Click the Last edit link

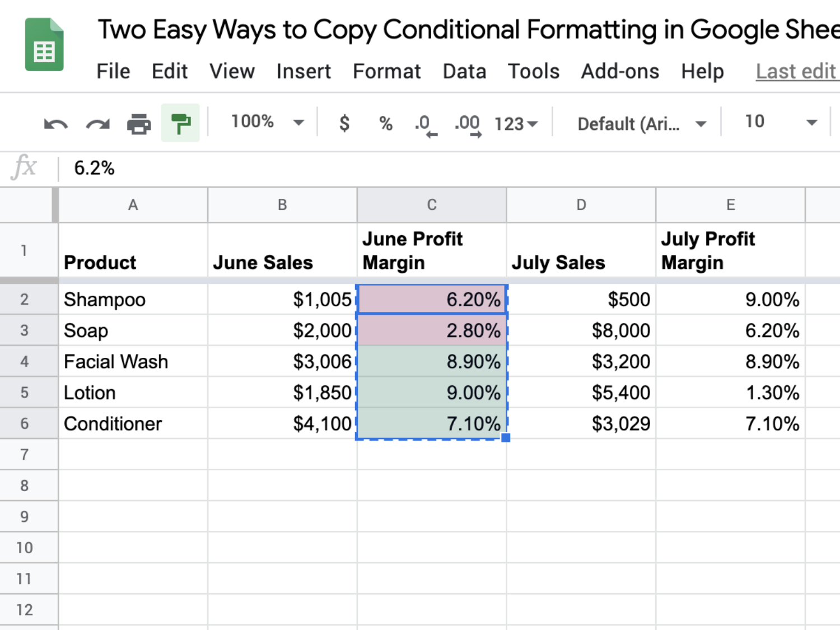[x=796, y=72]
